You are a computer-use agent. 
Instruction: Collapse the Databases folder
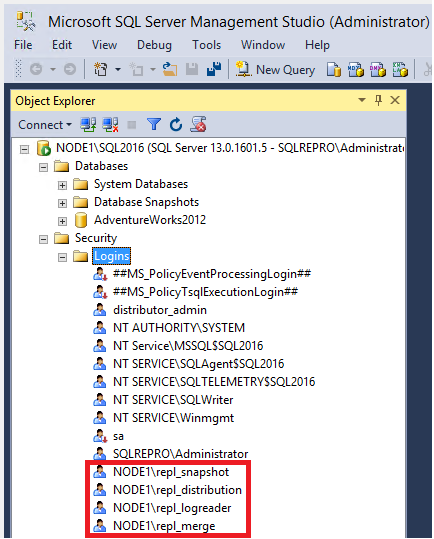pos(43,167)
